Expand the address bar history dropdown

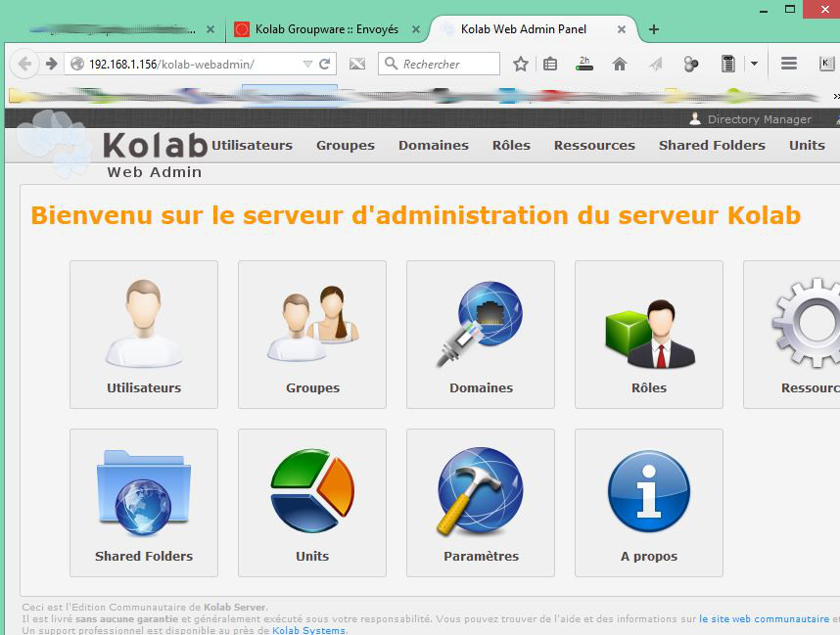(307, 65)
